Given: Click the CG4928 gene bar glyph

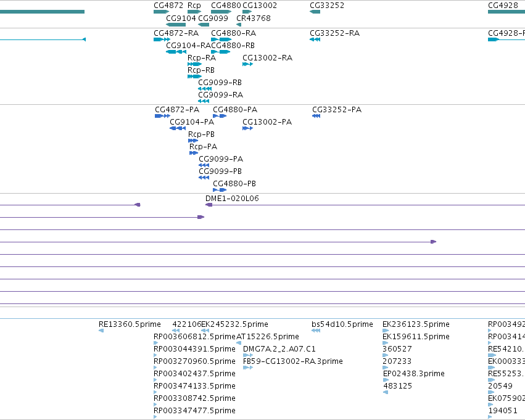Looking at the screenshot, I should click(x=506, y=12).
